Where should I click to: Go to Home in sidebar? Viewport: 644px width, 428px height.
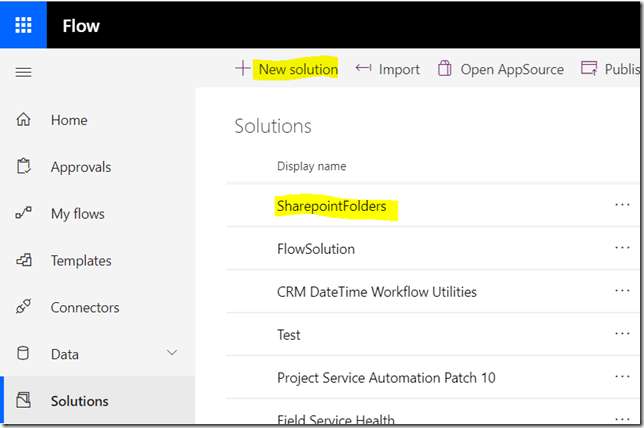pos(69,120)
